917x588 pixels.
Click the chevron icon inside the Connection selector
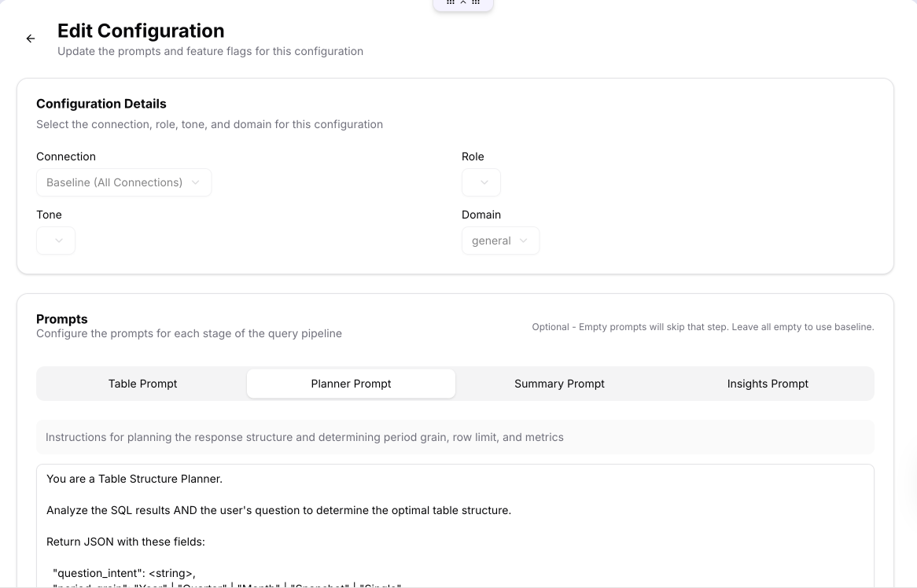[x=195, y=182]
